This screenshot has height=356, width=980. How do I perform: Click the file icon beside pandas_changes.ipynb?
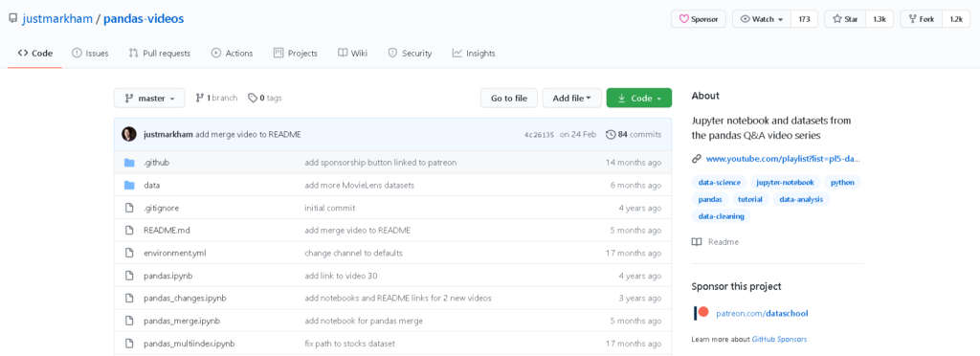click(129, 298)
